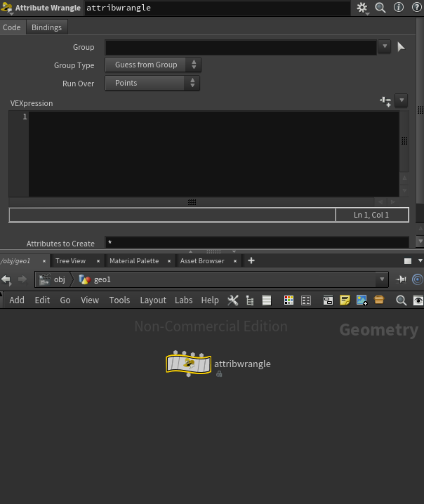Open the node info icon
Screen dimensions: 424x504
pos(399,8)
